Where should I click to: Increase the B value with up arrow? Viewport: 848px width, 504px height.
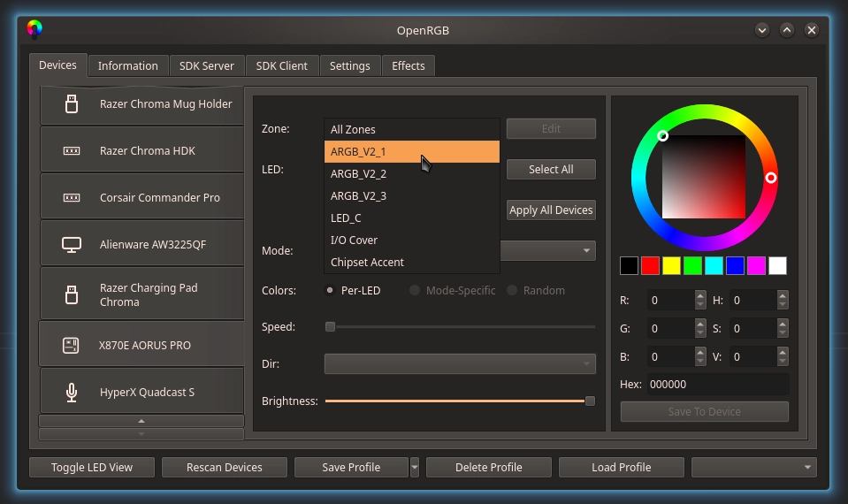700,352
